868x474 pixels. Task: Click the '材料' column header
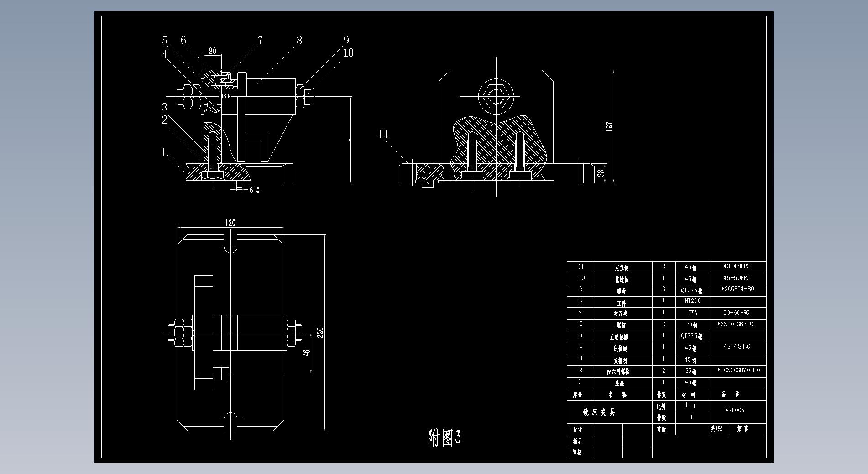pyautogui.click(x=688, y=395)
